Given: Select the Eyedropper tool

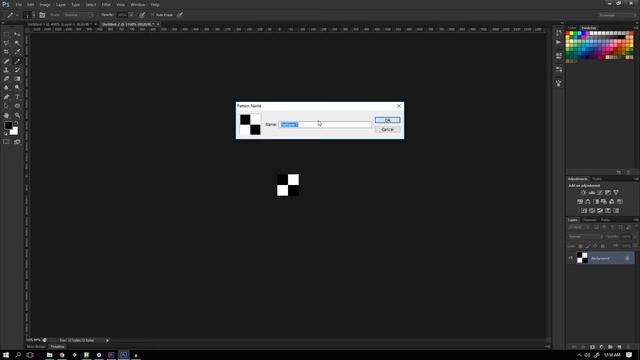Looking at the screenshot, I should (17, 52).
